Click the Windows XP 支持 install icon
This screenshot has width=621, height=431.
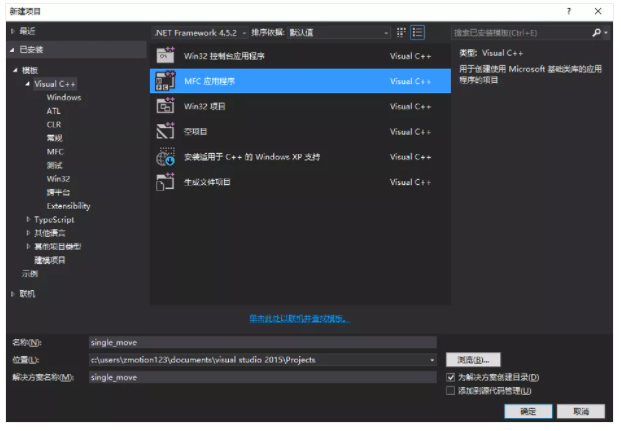click(x=165, y=157)
